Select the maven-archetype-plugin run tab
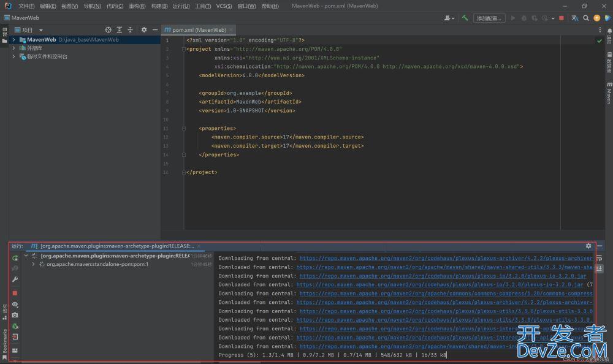 pos(116,246)
